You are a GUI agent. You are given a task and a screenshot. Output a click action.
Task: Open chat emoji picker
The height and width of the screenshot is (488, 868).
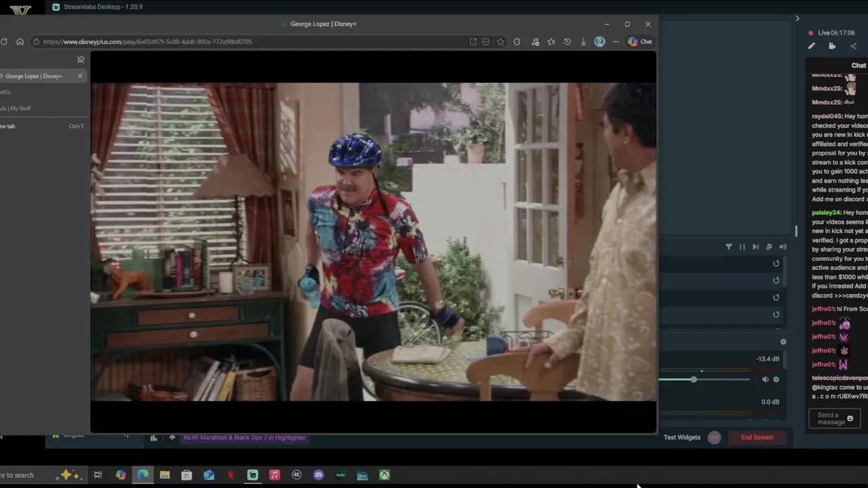tap(850, 419)
